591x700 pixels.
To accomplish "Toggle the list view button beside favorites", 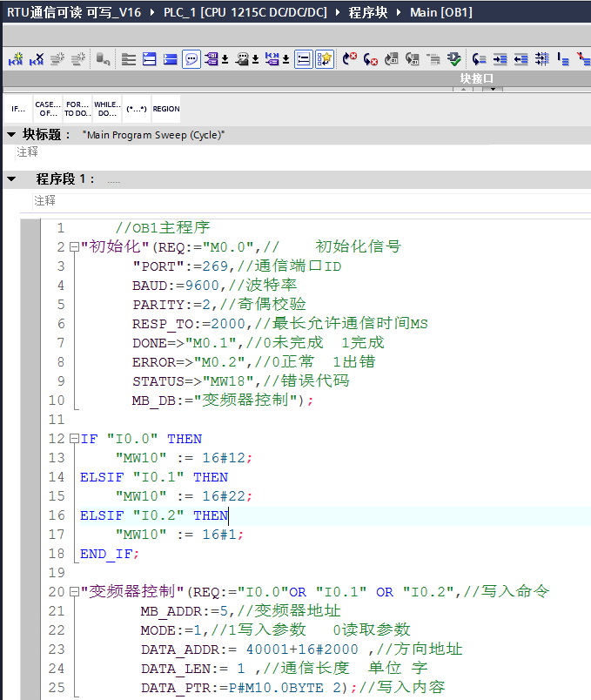I will pyautogui.click(x=303, y=59).
